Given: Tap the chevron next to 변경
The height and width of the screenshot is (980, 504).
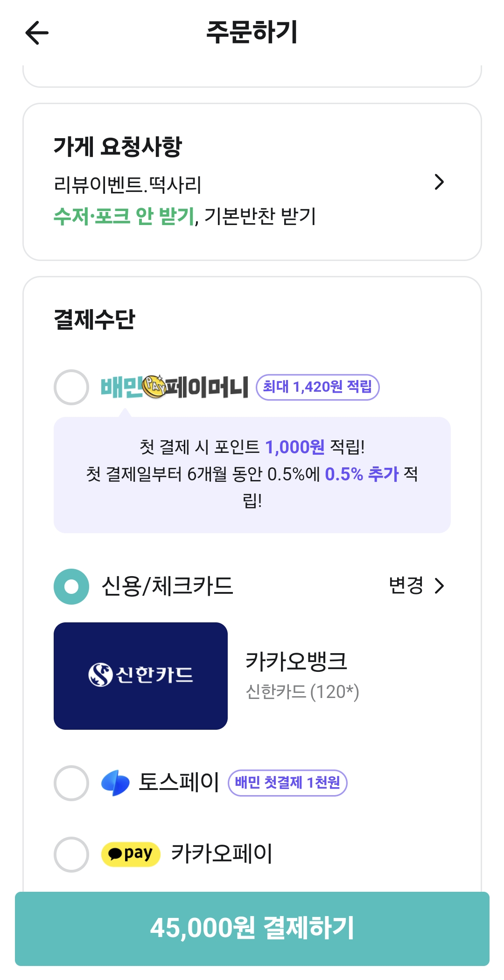Looking at the screenshot, I should 439,586.
